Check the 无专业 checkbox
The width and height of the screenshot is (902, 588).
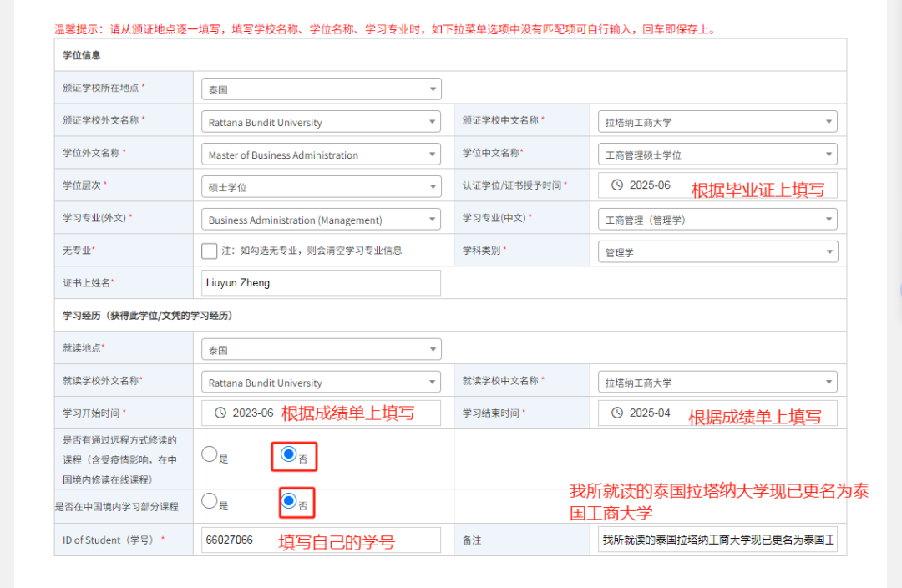(210, 251)
